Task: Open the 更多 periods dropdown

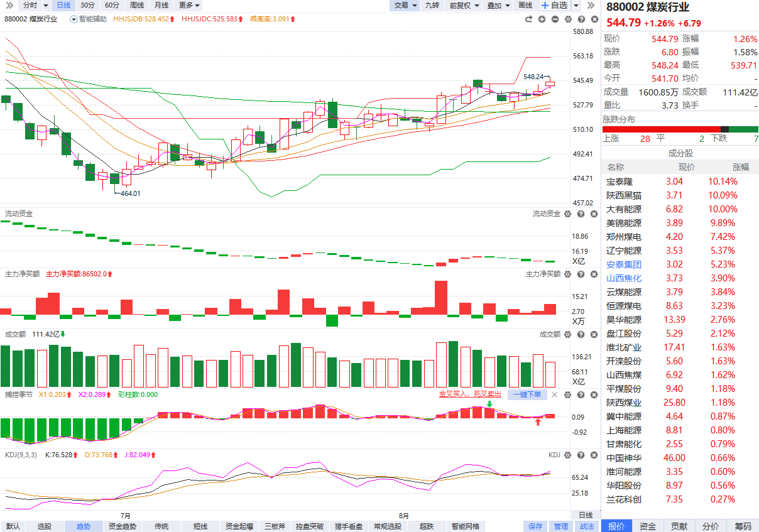Action: pyautogui.click(x=189, y=5)
